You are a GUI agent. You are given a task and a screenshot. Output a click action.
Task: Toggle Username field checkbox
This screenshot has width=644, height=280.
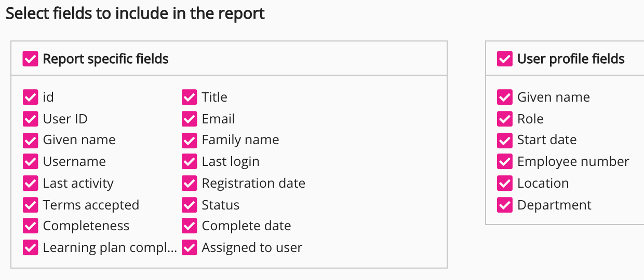(31, 161)
